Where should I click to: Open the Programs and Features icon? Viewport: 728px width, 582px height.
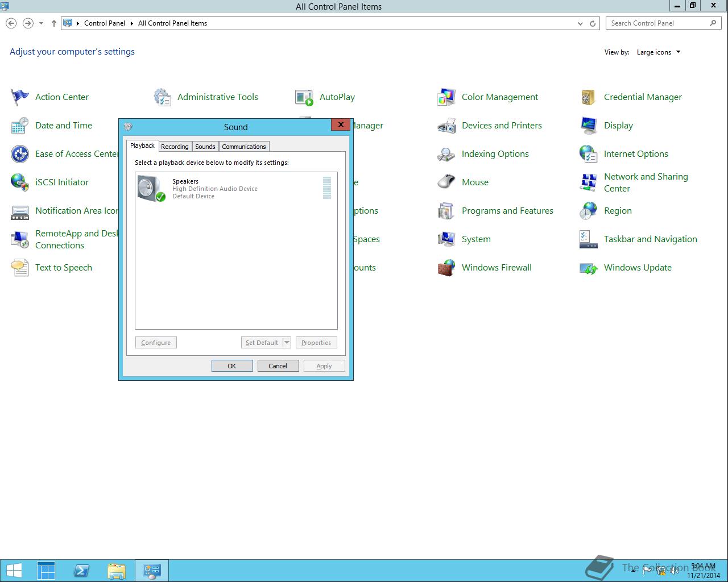[446, 211]
